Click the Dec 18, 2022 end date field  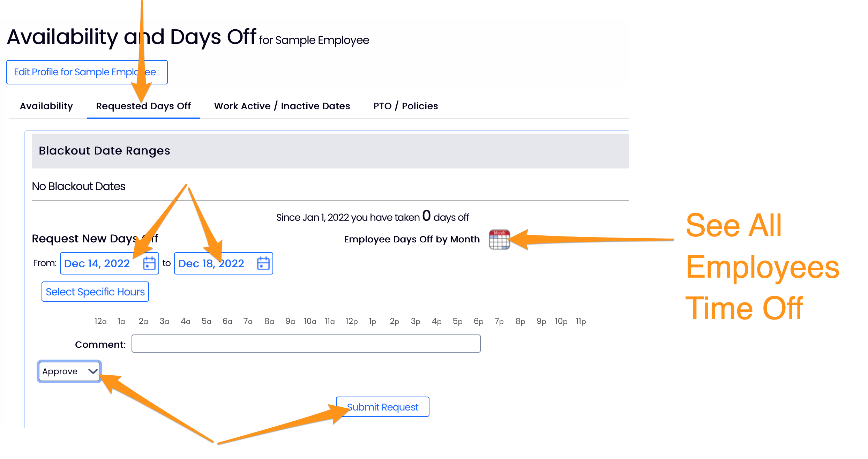211,263
